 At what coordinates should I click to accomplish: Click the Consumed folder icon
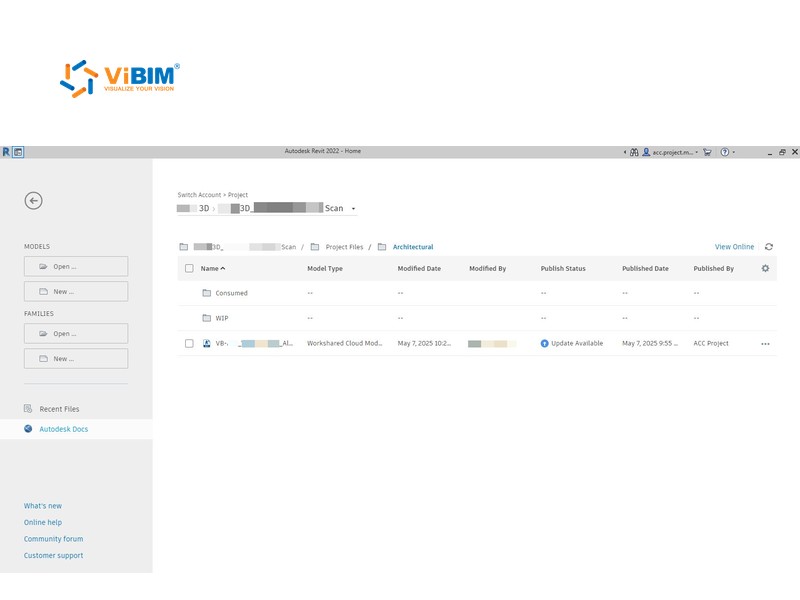click(207, 293)
